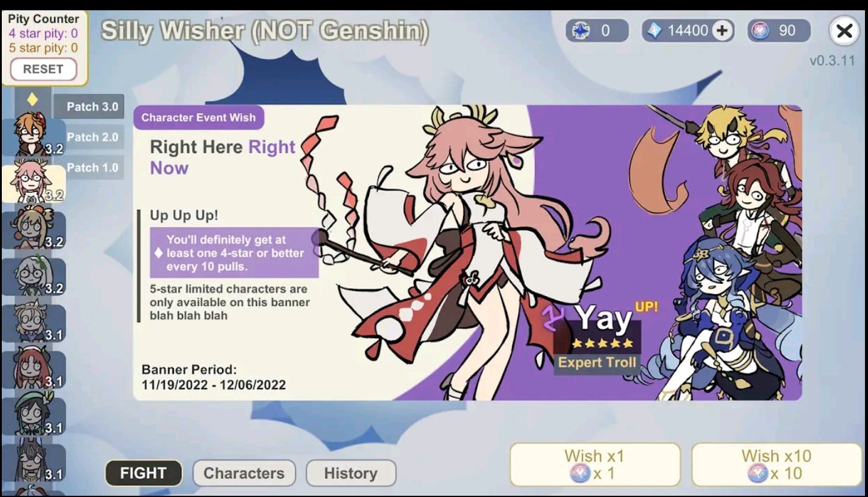Switch to Patch 3.0 tab
This screenshot has width=868, height=497.
pos(90,107)
